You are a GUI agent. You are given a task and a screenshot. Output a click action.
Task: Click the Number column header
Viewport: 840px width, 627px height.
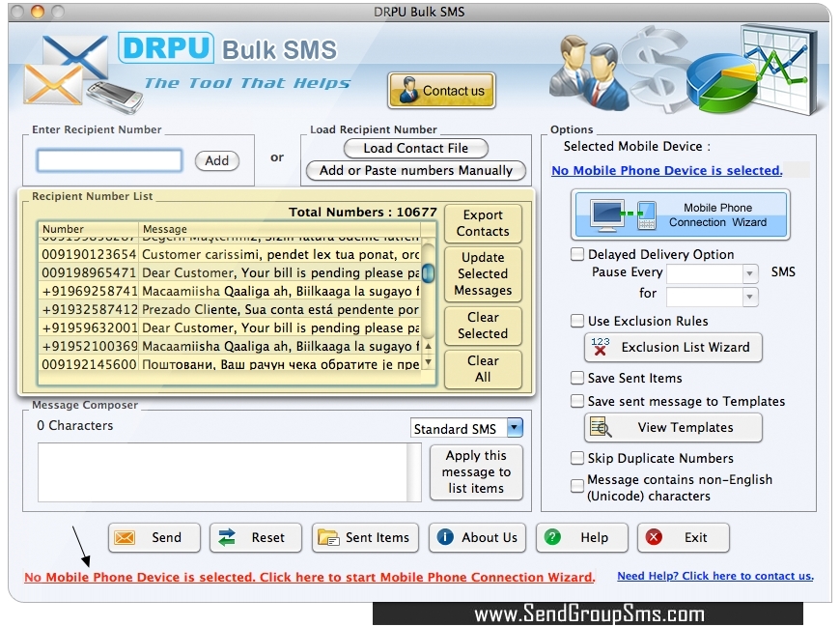[x=89, y=229]
